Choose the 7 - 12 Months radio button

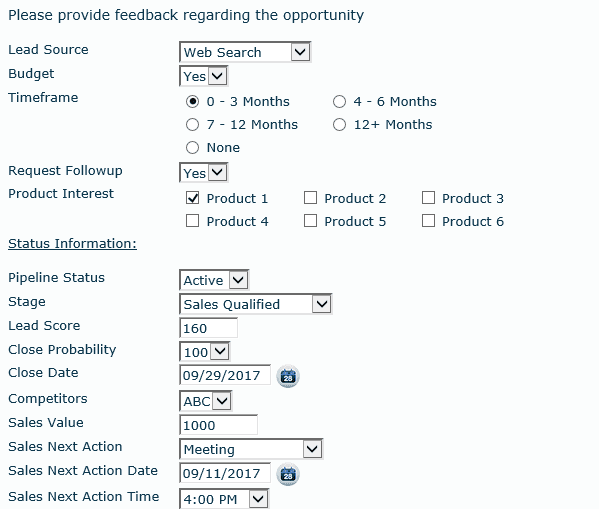192,125
